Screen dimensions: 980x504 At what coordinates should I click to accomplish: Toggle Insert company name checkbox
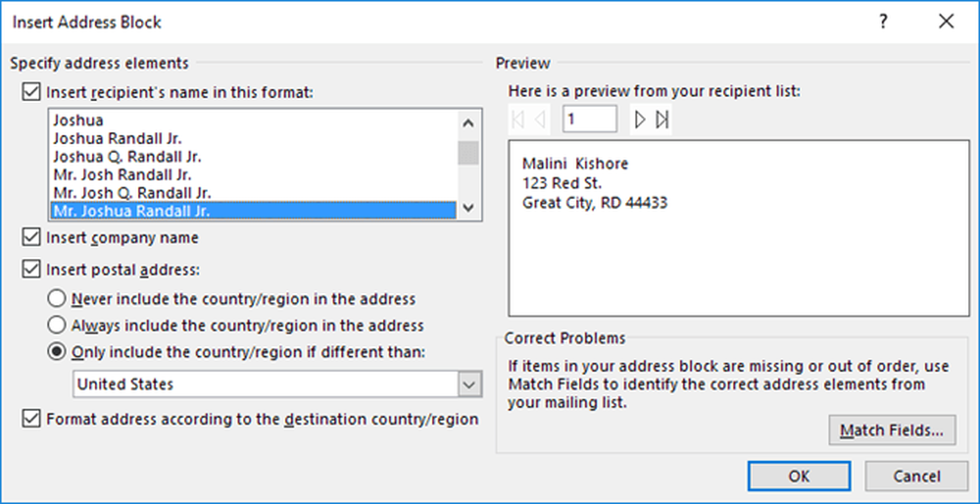click(30, 237)
